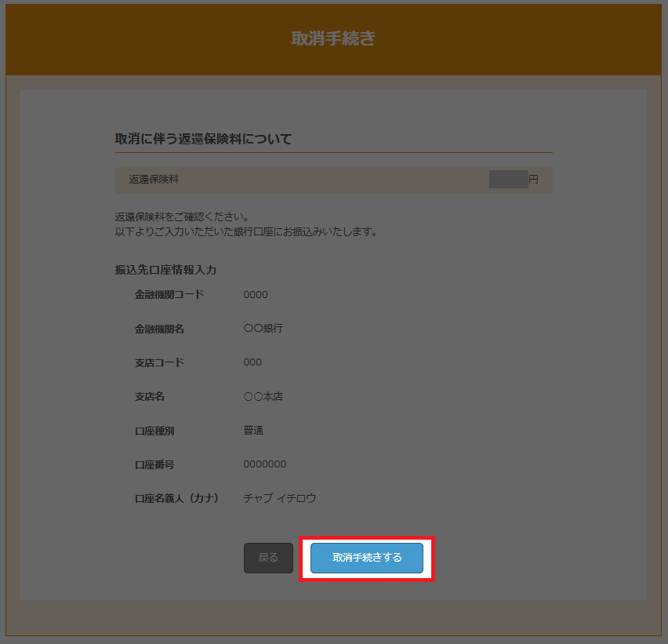Select the 000 branch code value
The image size is (668, 644).
coord(252,362)
